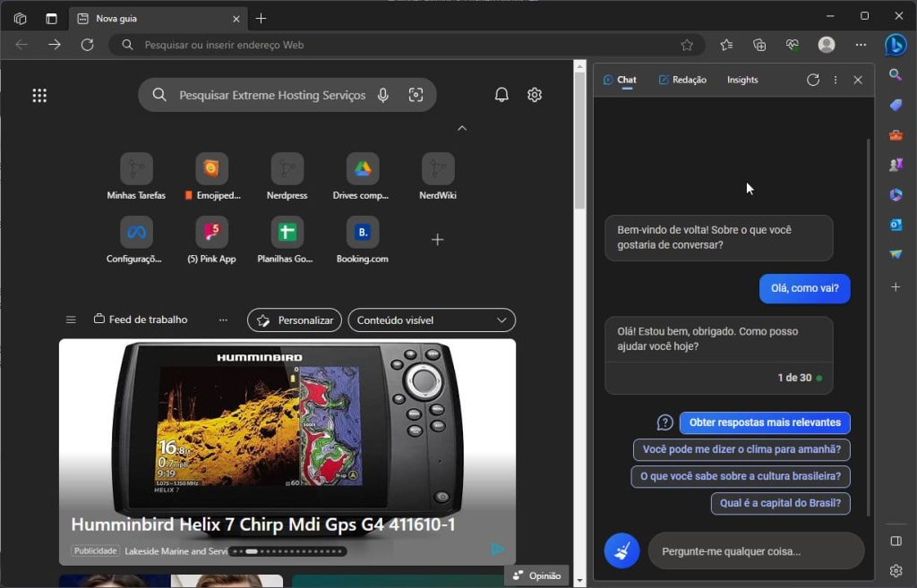Open the Favorites list icon
The height and width of the screenshot is (588, 917).
click(x=726, y=45)
